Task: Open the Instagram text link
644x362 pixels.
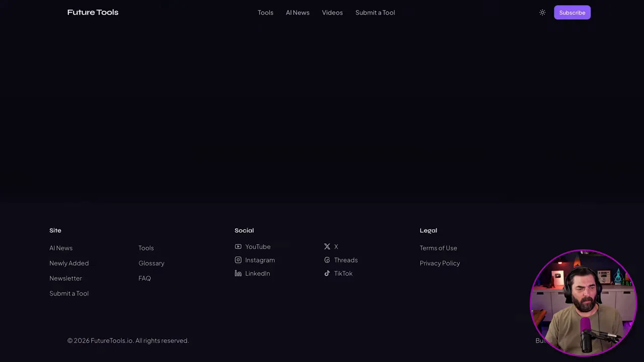Action: click(x=260, y=260)
